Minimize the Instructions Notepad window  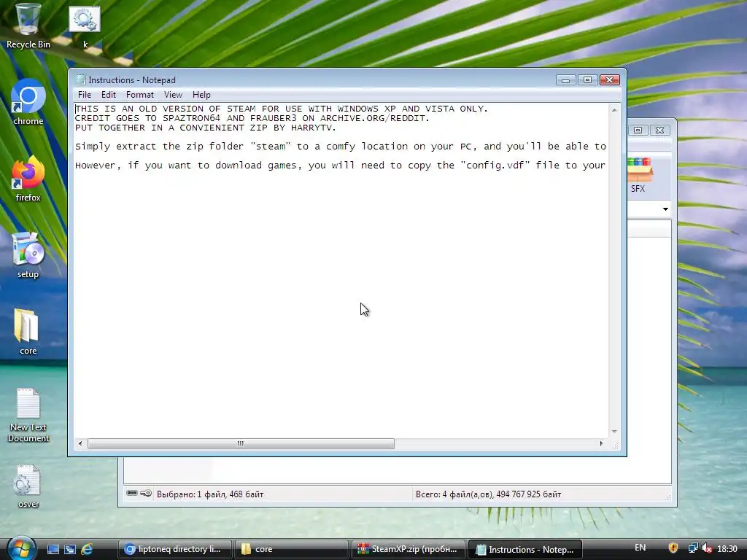(565, 80)
